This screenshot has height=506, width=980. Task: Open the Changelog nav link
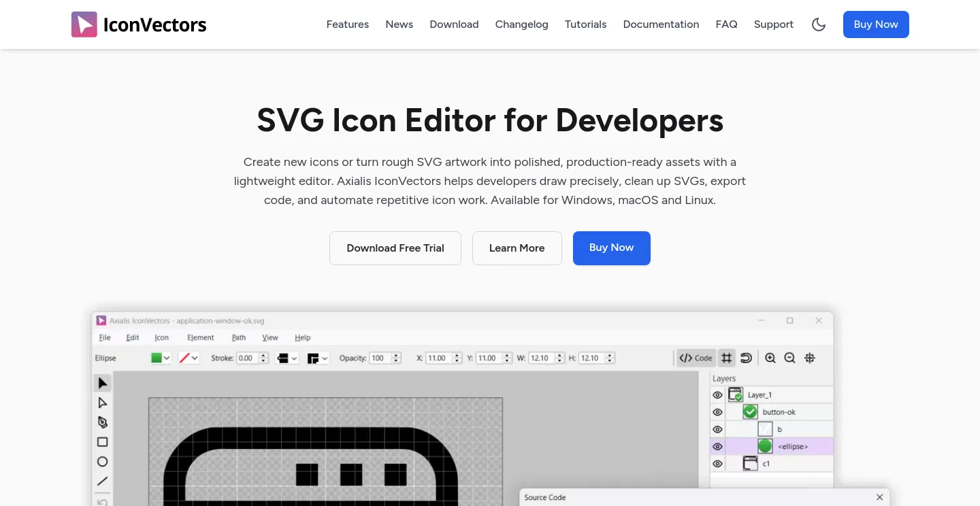(522, 24)
